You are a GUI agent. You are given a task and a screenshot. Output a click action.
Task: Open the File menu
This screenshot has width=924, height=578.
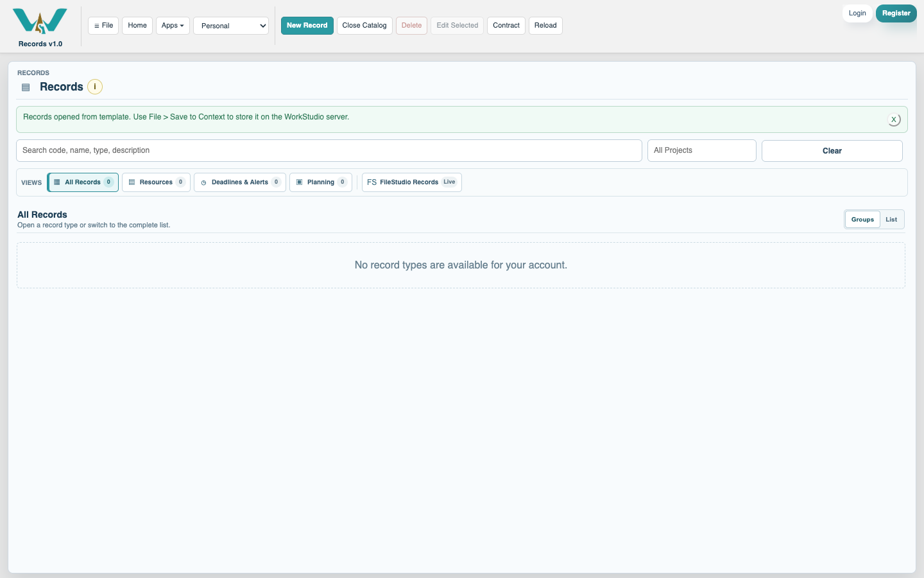coord(103,26)
